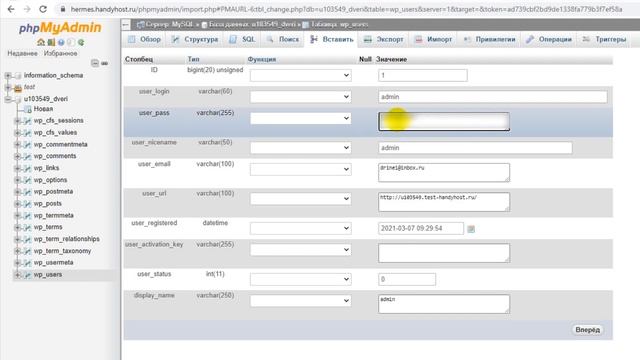The image size is (640, 360).
Task: Click the Вперёд submit button
Action: tap(587, 330)
